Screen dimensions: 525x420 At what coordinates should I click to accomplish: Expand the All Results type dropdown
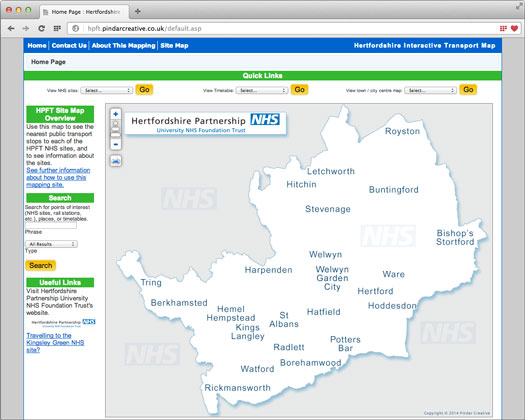click(x=51, y=244)
